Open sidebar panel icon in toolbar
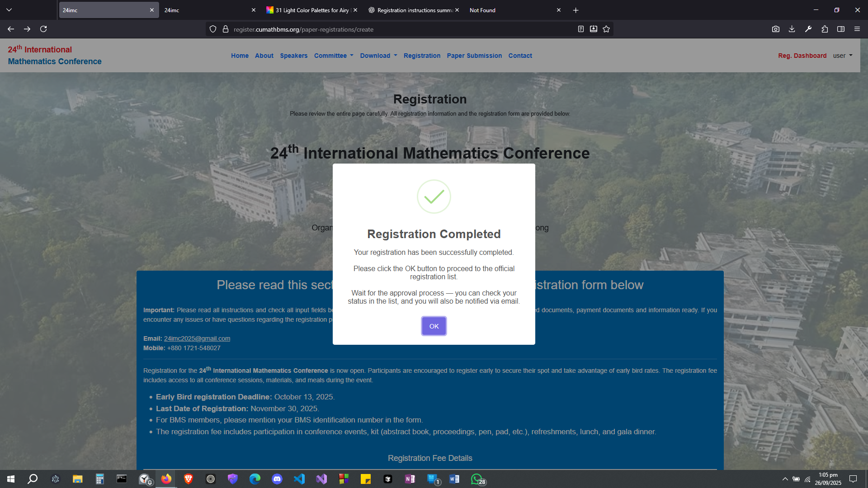Image resolution: width=868 pixels, height=488 pixels. point(840,29)
